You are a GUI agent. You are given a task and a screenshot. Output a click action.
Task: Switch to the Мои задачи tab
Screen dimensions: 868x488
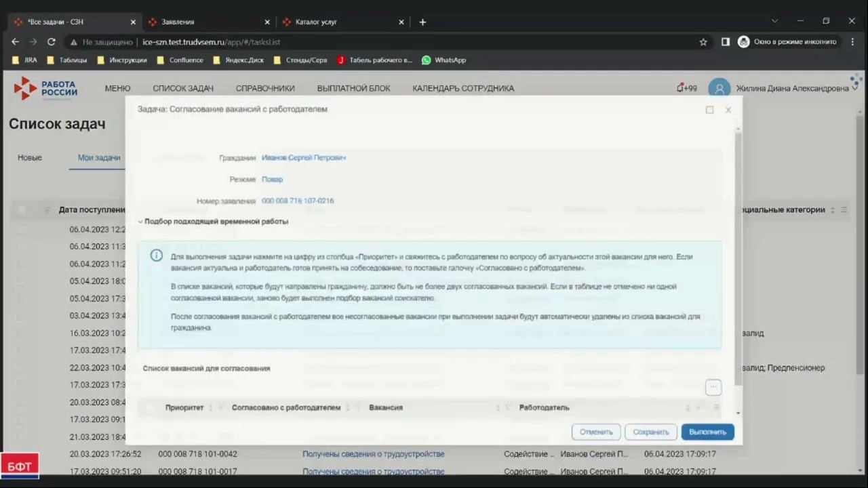(x=99, y=158)
